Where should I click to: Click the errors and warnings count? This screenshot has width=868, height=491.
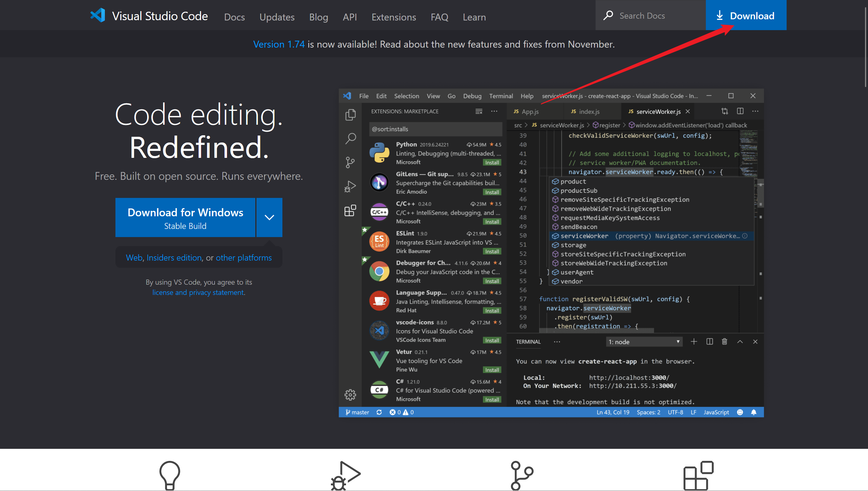pyautogui.click(x=401, y=412)
